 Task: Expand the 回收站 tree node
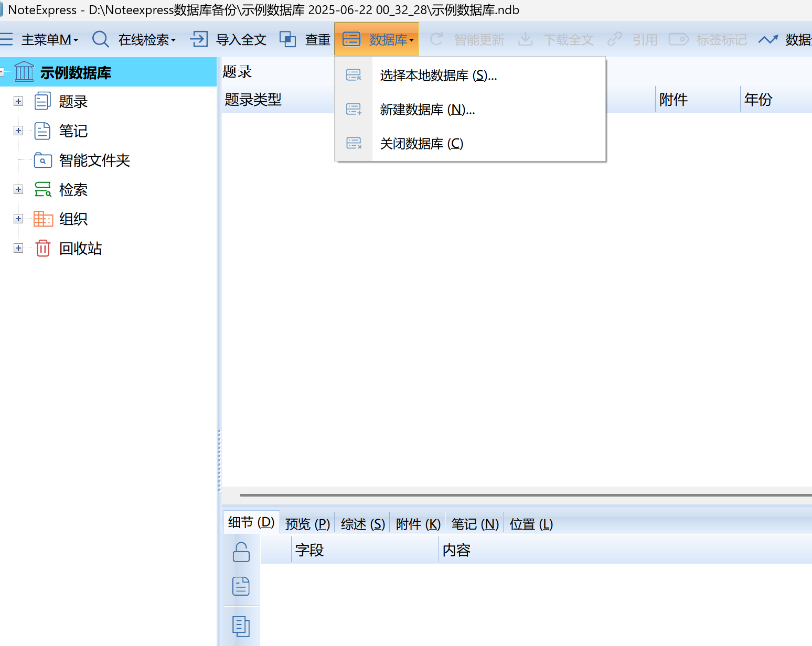pyautogui.click(x=18, y=248)
